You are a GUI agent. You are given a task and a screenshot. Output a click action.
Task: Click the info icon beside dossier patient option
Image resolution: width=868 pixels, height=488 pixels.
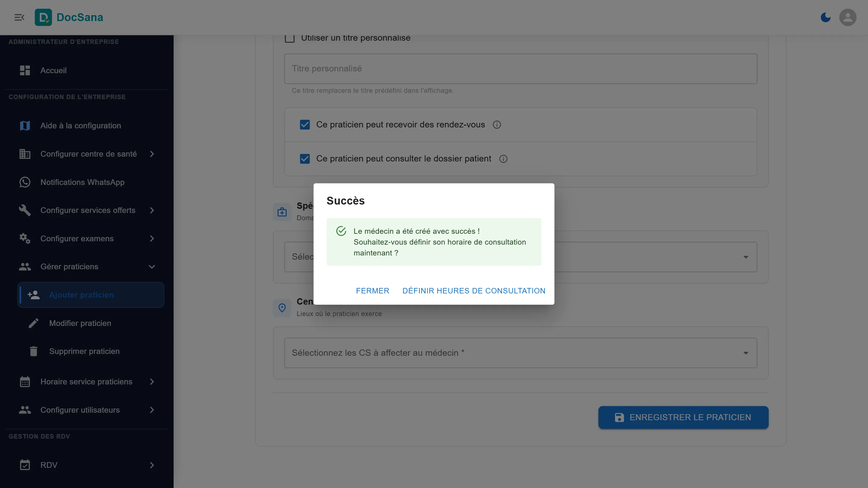(x=503, y=159)
